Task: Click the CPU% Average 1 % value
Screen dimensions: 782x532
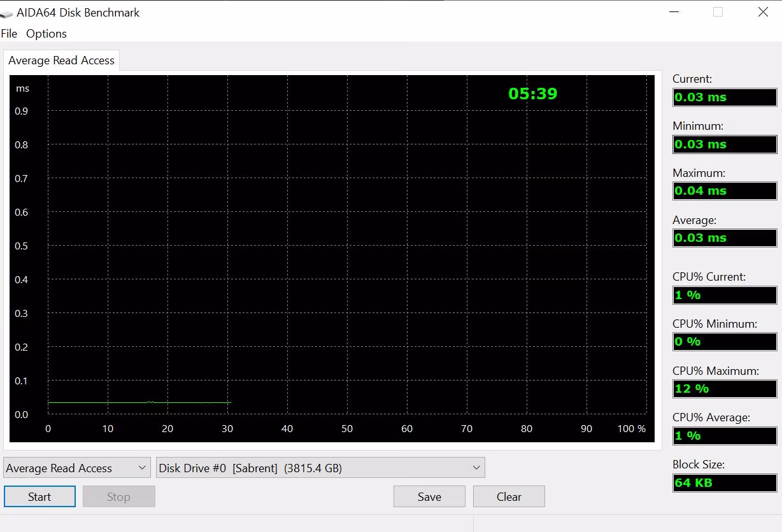Action: (x=725, y=436)
